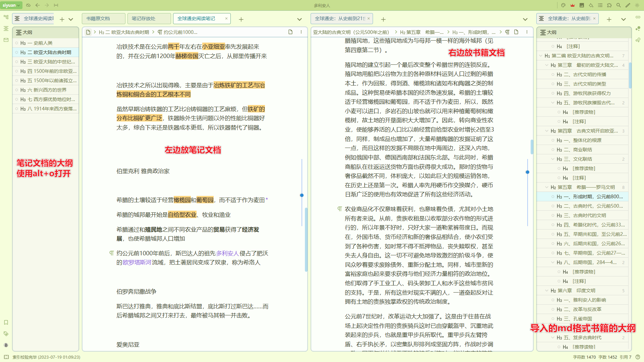The image size is (644, 362).
Task: Open the tags panel in left dock
Action: pos(6,334)
